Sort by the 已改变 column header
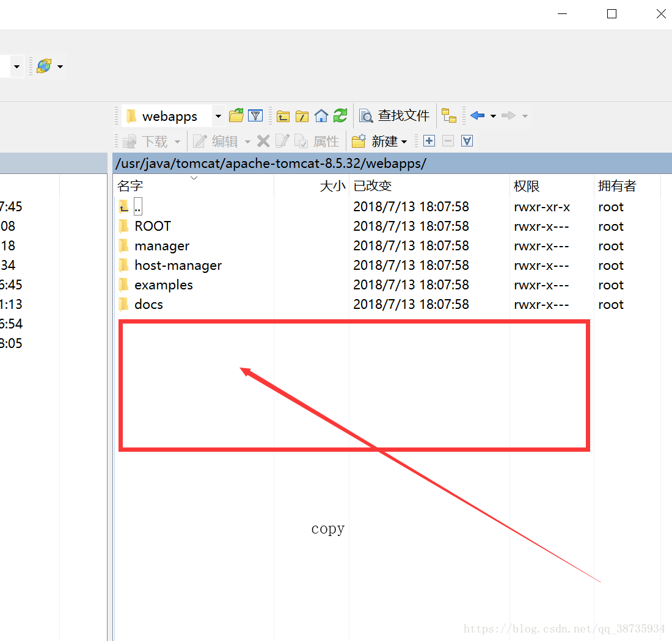 point(373,186)
